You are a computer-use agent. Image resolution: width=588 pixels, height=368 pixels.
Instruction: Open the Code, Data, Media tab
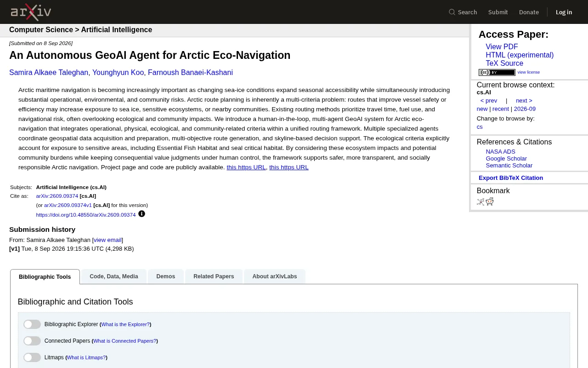(114, 276)
